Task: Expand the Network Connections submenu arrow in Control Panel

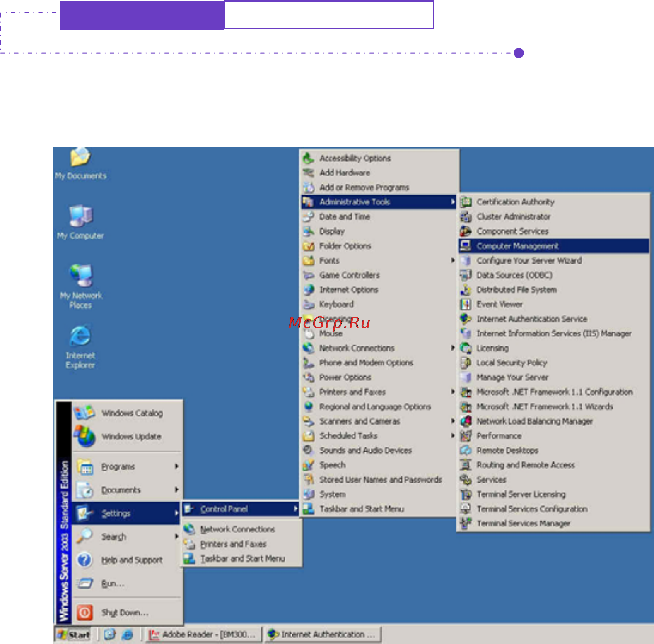Action: pos(453,348)
